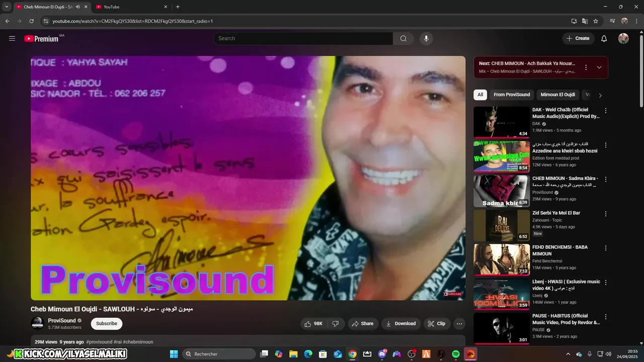
Task: Open Windows Start menu
Action: [174, 354]
